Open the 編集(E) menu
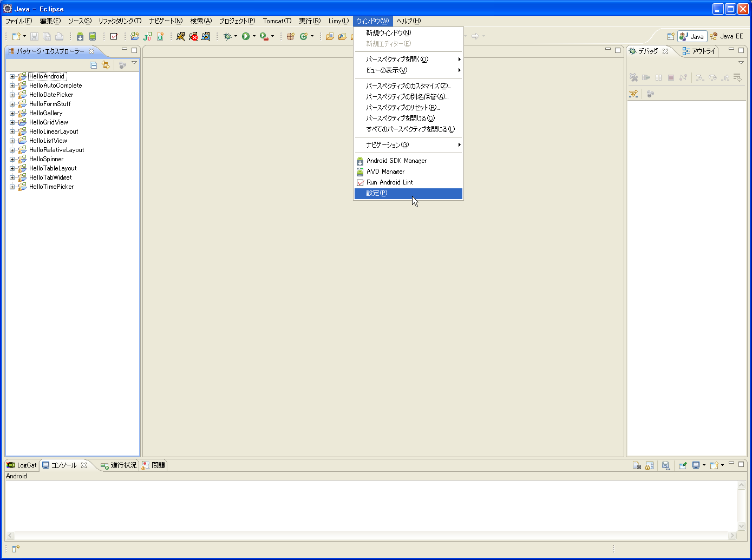This screenshot has width=752, height=560. 50,21
